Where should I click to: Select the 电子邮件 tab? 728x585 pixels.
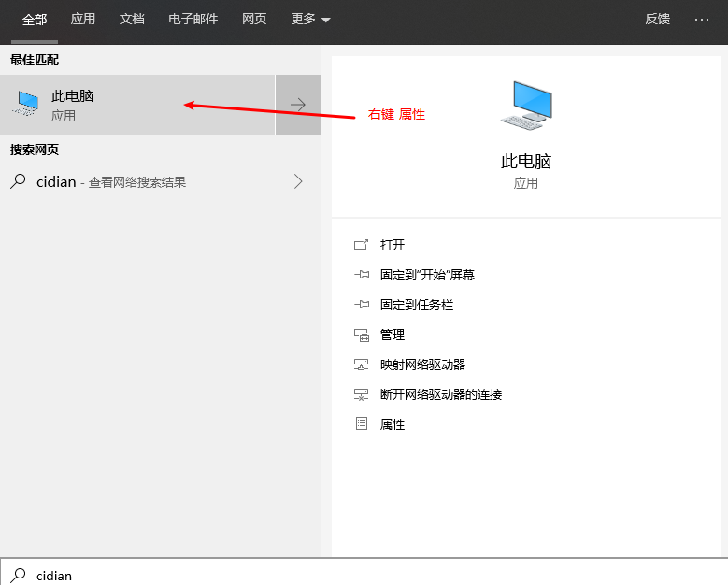[193, 19]
